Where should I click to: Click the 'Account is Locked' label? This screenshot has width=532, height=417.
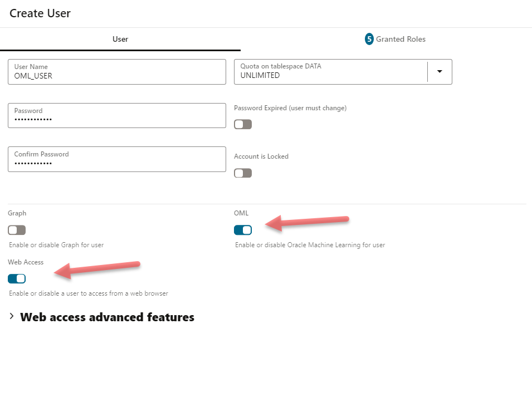261,156
